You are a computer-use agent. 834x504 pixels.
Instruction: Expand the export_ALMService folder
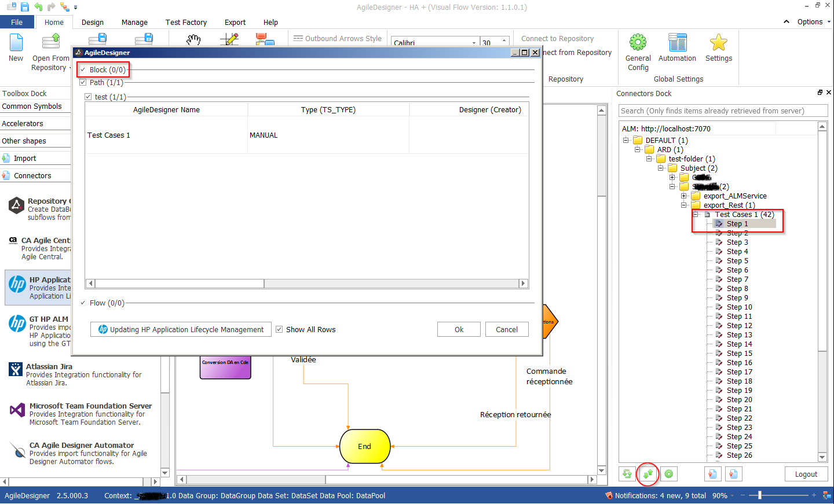pyautogui.click(x=683, y=196)
